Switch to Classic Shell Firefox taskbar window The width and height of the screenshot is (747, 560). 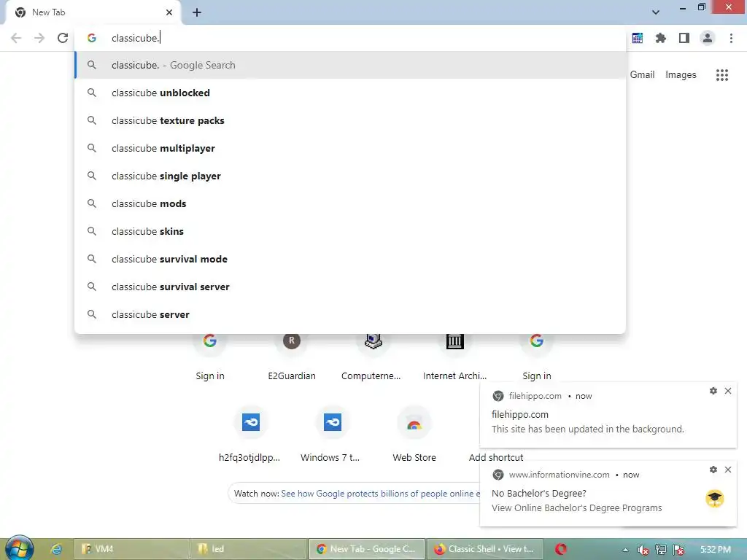(x=484, y=549)
